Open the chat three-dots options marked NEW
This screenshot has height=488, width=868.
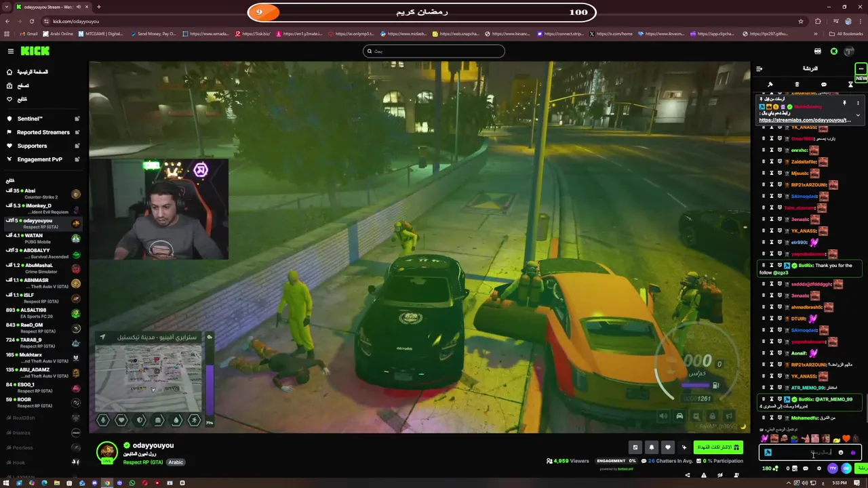tap(861, 68)
